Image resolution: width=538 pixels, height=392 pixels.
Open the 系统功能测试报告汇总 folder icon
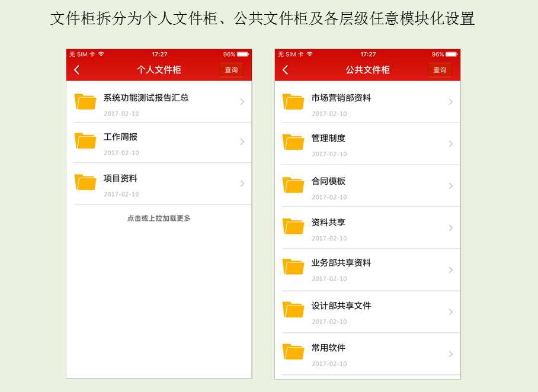(85, 101)
